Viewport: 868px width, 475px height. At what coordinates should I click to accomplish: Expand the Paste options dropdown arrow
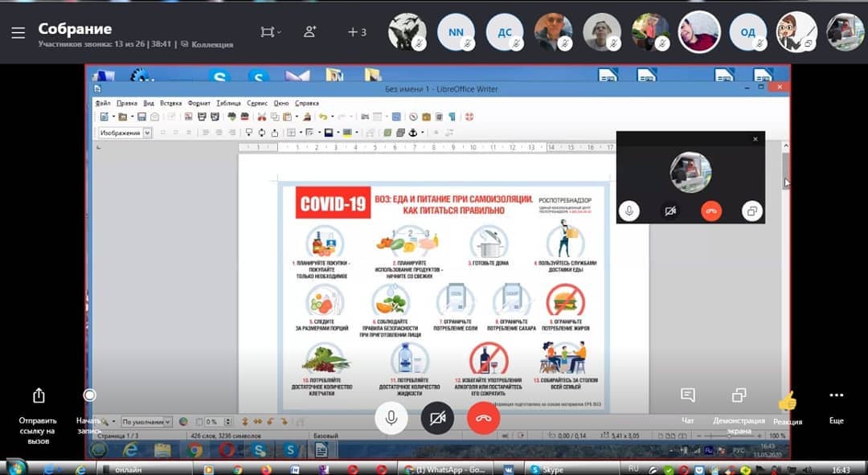pos(296,117)
